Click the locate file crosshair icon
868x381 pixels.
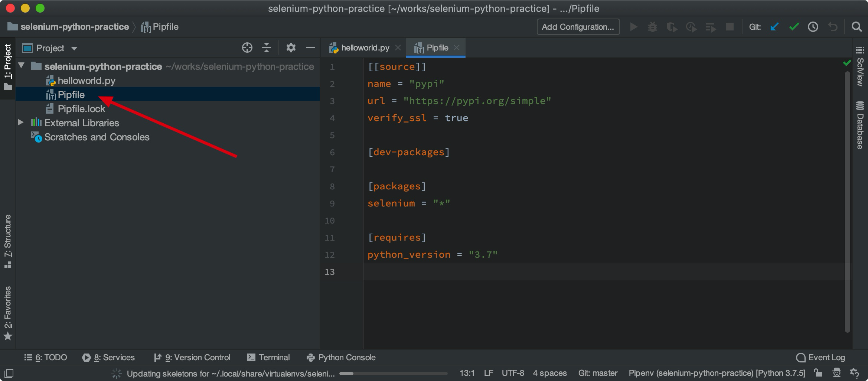(247, 48)
